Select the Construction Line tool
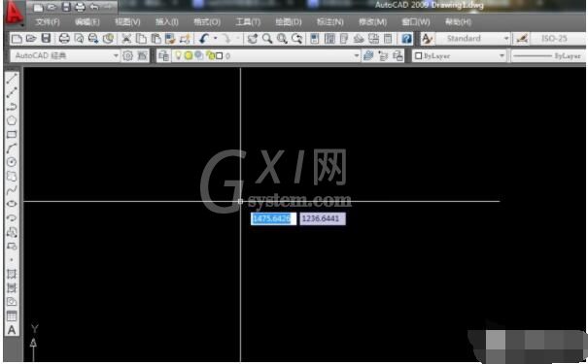The height and width of the screenshot is (364, 588). [x=12, y=92]
